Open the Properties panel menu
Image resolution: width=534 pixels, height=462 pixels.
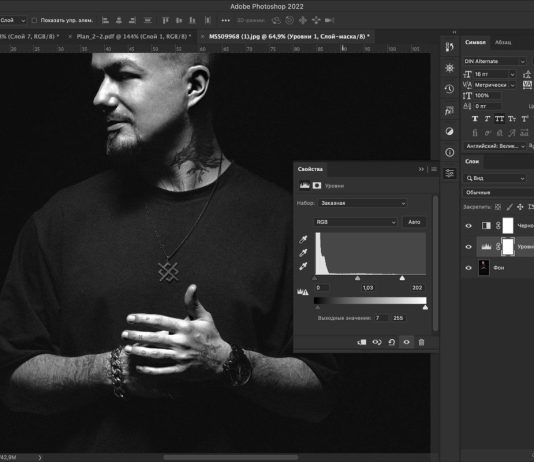(434, 169)
